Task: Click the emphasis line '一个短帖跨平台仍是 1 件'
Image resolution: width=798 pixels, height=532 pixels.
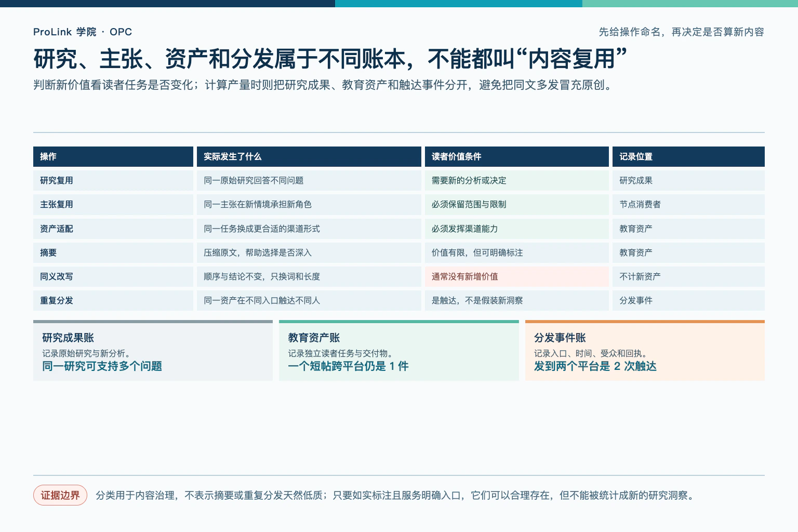Action: pos(348,366)
